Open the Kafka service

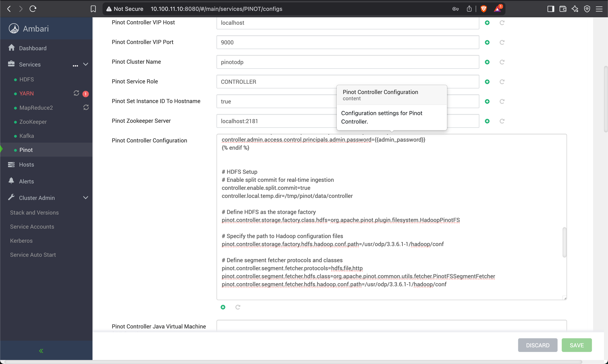tap(27, 136)
